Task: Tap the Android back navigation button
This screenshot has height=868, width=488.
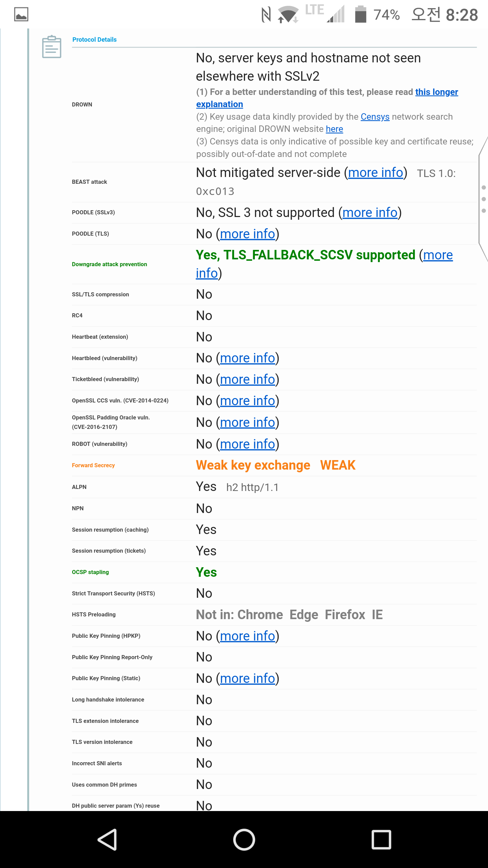Action: click(108, 840)
